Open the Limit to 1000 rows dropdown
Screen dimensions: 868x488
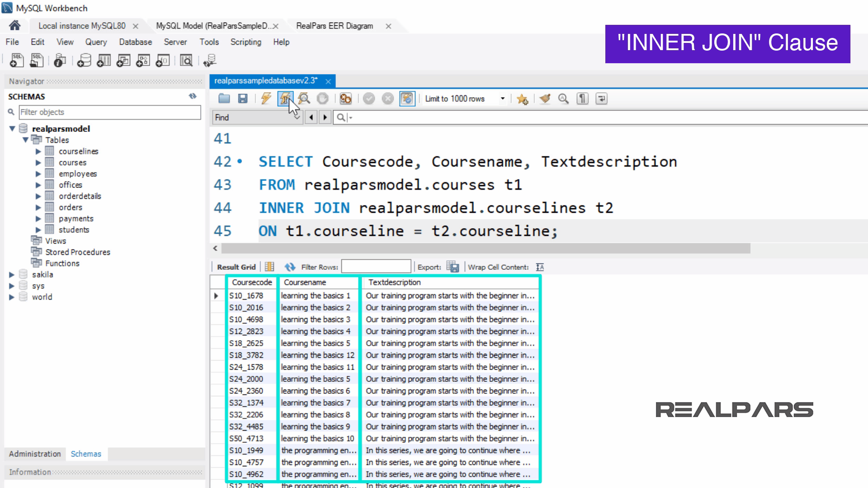[x=502, y=99]
